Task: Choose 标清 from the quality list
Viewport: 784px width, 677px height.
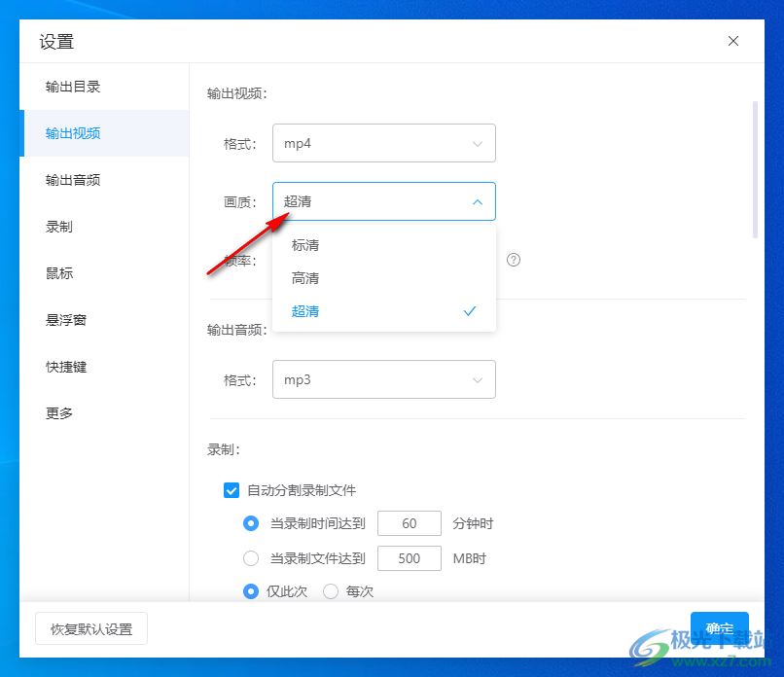Action: point(384,245)
